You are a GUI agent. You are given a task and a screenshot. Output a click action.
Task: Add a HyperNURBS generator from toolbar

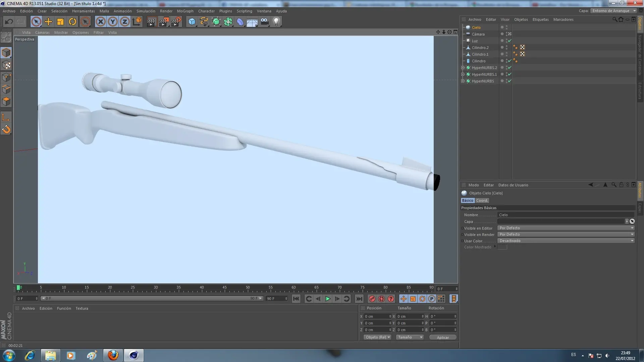point(216,22)
